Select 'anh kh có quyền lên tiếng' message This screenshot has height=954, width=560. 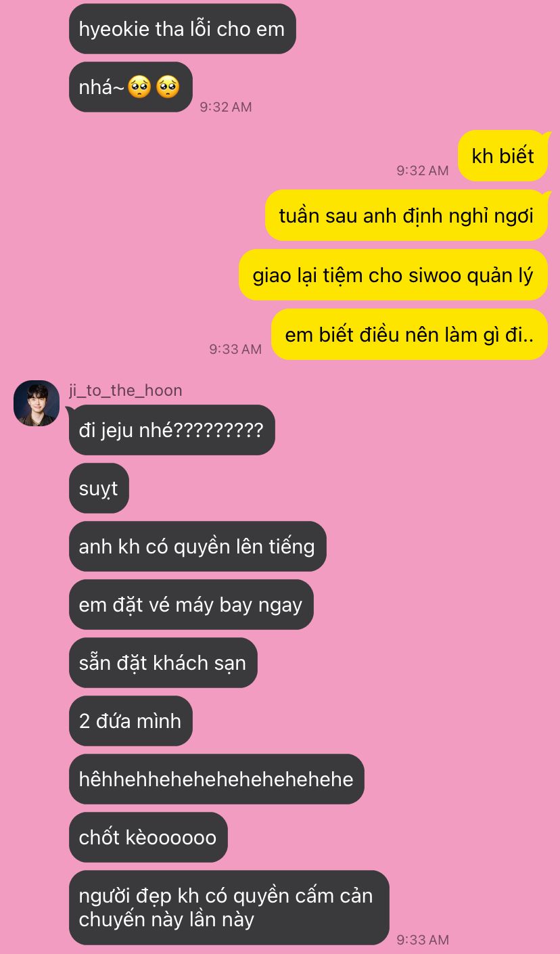pos(197,546)
